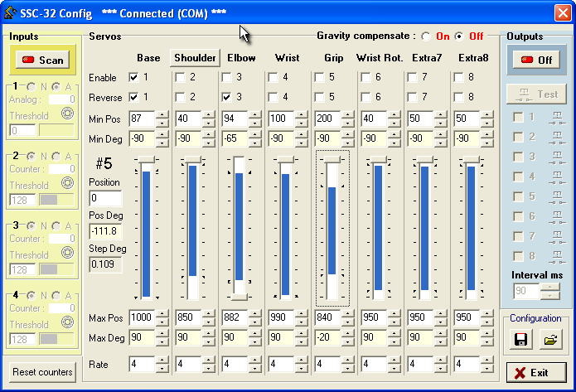
Task: Click the threshold target icon for input 1
Action: pyautogui.click(x=68, y=114)
